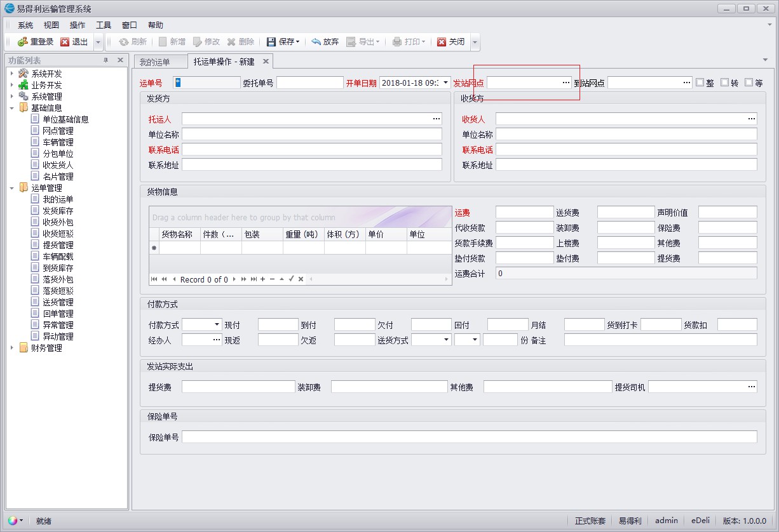Open the 工具 menu
Screen dimensions: 779x532
tap(104, 25)
